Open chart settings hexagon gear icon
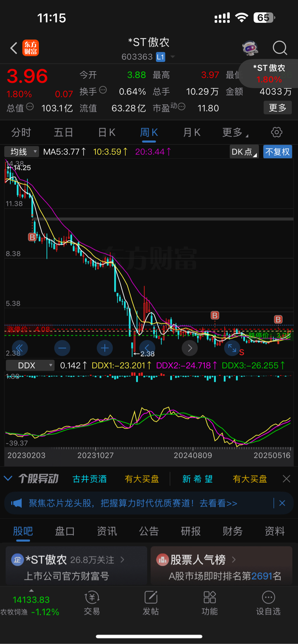The width and height of the screenshot is (298, 644). coord(277,132)
